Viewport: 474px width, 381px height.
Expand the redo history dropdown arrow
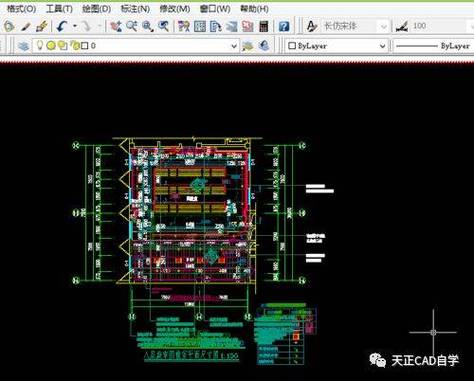click(99, 26)
